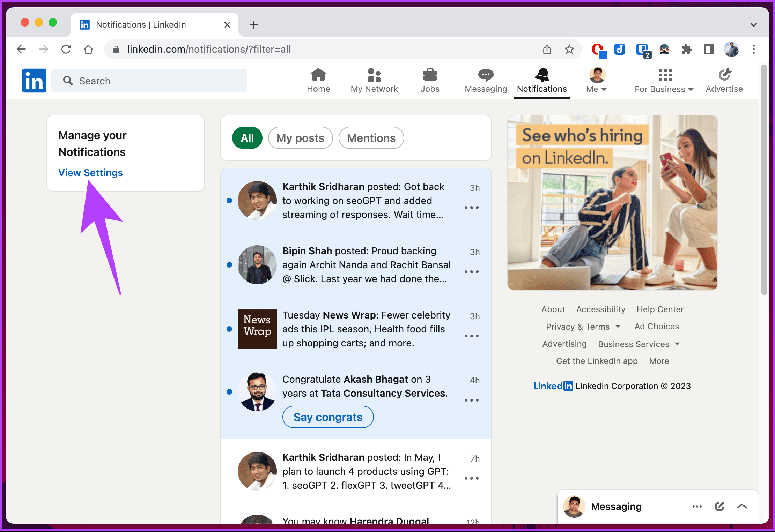Open options for Bipin Shah notification
The height and width of the screenshot is (532, 775).
pos(472,272)
